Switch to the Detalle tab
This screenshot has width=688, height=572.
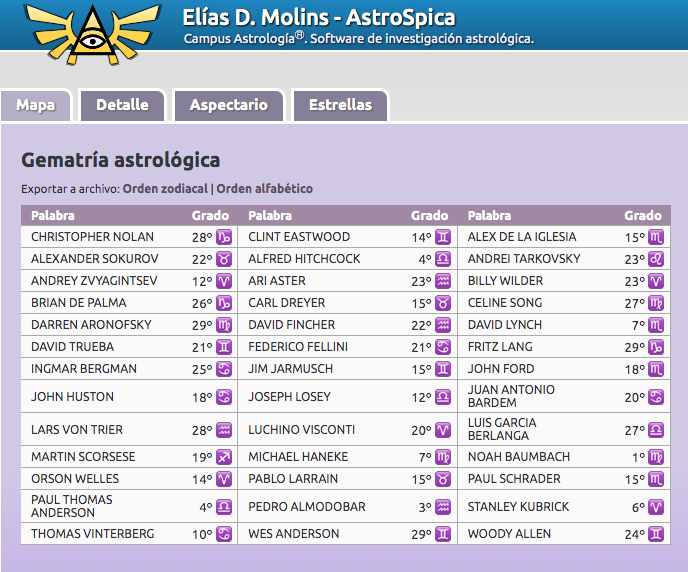tap(122, 105)
